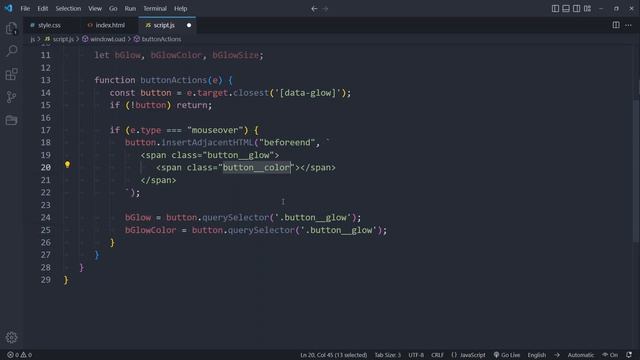Change end of line sequence via CRLF

click(437, 355)
